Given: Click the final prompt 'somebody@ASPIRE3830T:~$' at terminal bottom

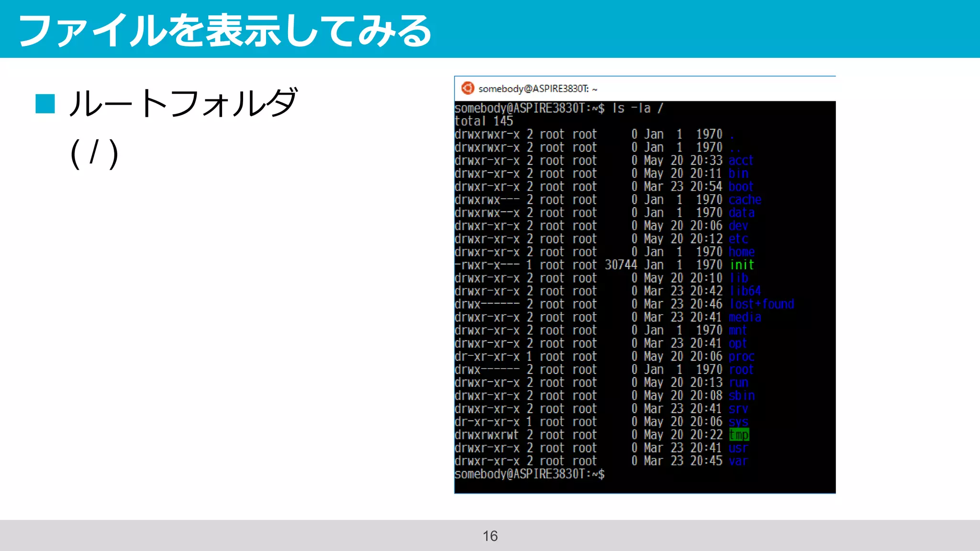Looking at the screenshot, I should [530, 474].
